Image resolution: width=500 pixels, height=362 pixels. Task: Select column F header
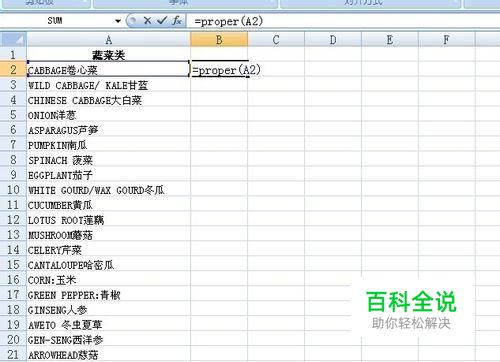tap(447, 40)
